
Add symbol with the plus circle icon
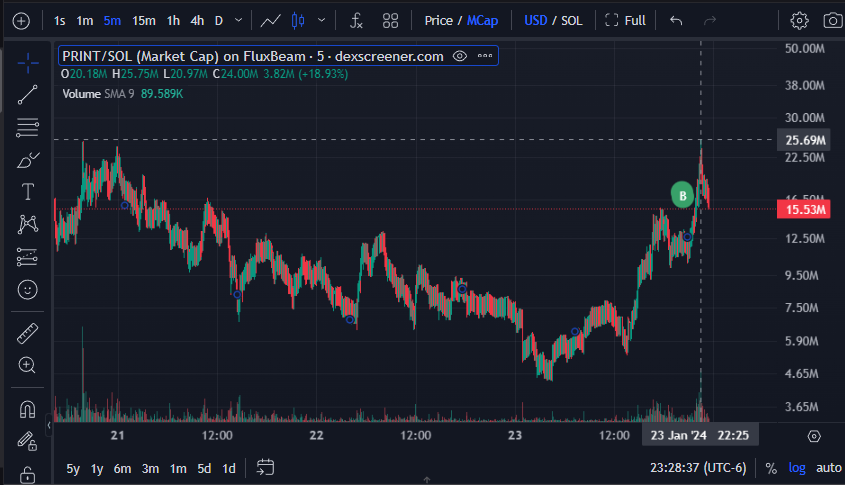(21, 21)
